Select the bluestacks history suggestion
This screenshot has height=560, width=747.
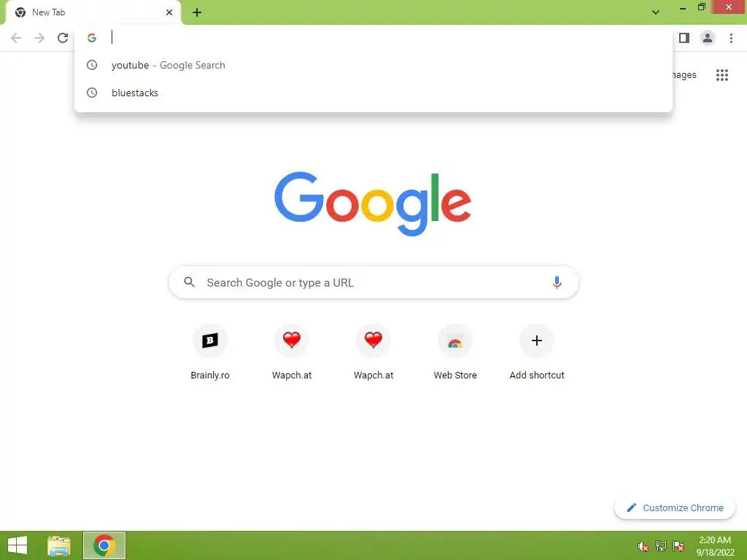[x=373, y=93]
